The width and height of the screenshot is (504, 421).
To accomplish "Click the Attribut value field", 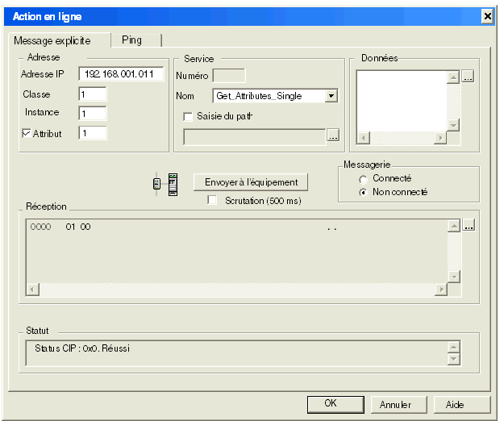I will [93, 133].
